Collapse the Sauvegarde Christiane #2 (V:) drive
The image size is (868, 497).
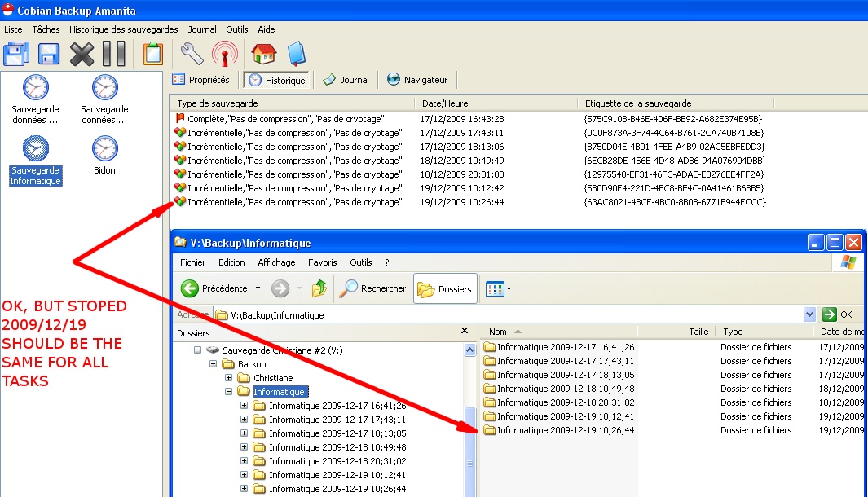pyautogui.click(x=197, y=350)
